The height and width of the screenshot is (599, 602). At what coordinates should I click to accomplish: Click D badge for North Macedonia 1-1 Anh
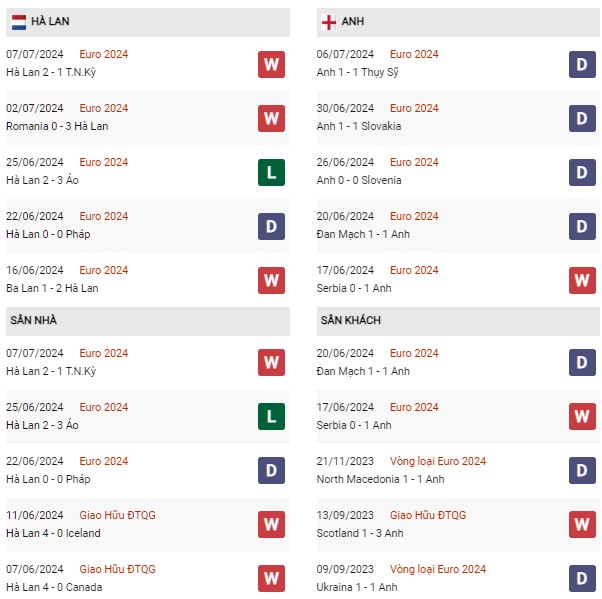pos(582,470)
